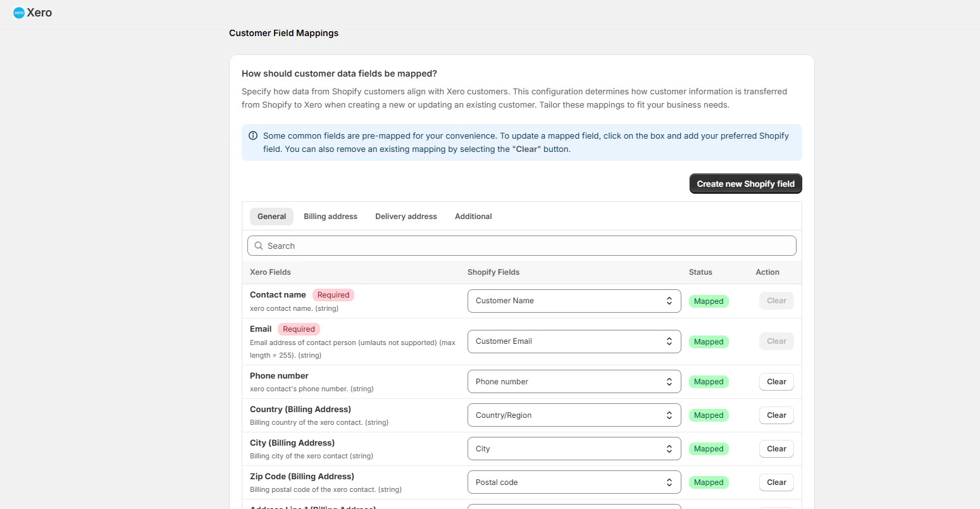The height and width of the screenshot is (509, 980).
Task: Click the "Status" column header
Action: pyautogui.click(x=700, y=272)
